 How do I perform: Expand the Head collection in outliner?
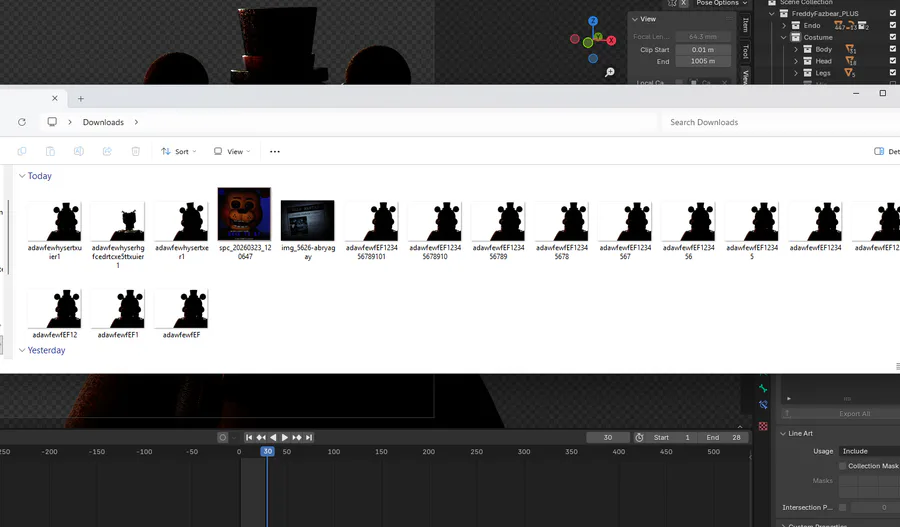(x=796, y=61)
